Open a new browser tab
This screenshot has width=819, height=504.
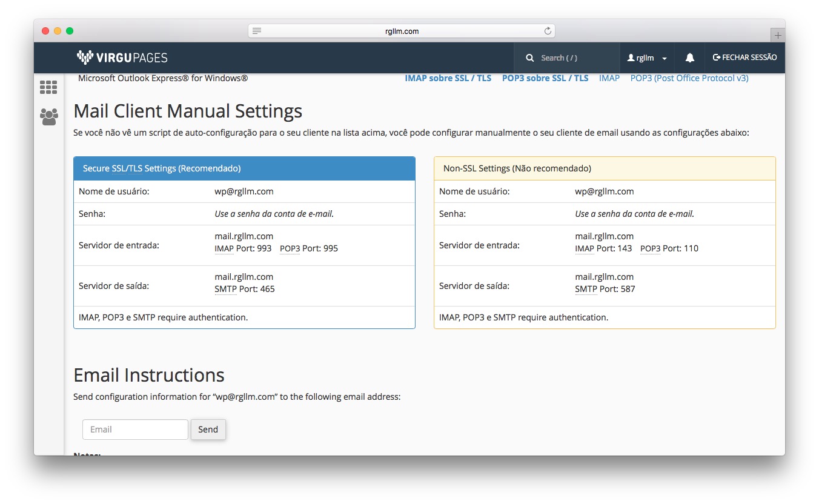pyautogui.click(x=778, y=35)
